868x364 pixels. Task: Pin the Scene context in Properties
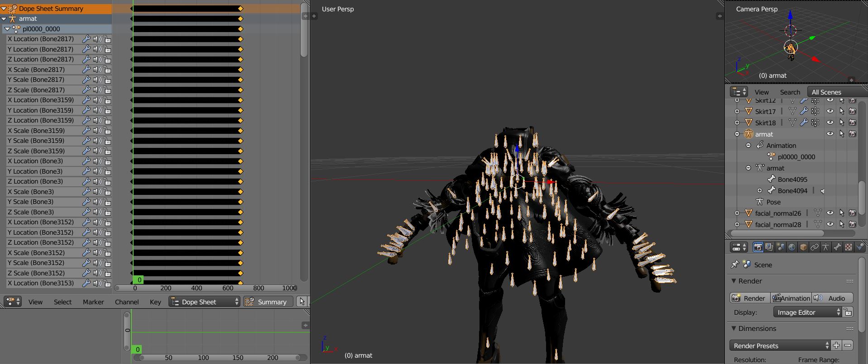[735, 265]
